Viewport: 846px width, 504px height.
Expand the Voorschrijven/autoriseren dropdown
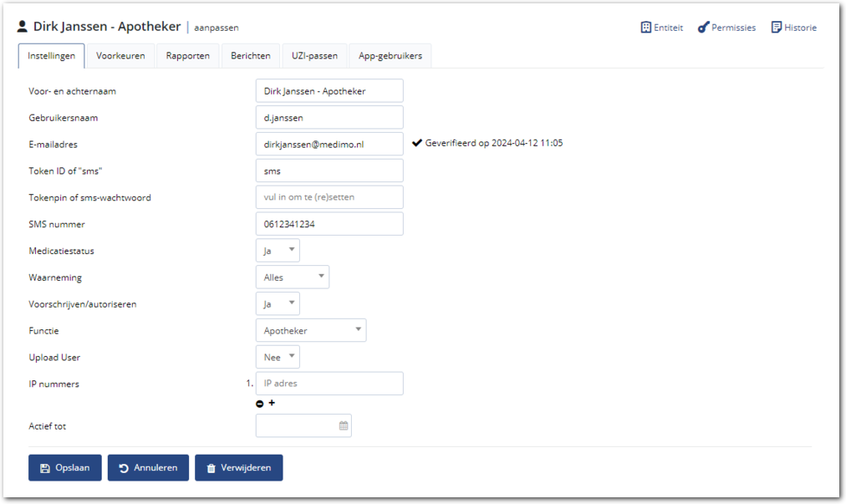click(x=278, y=304)
